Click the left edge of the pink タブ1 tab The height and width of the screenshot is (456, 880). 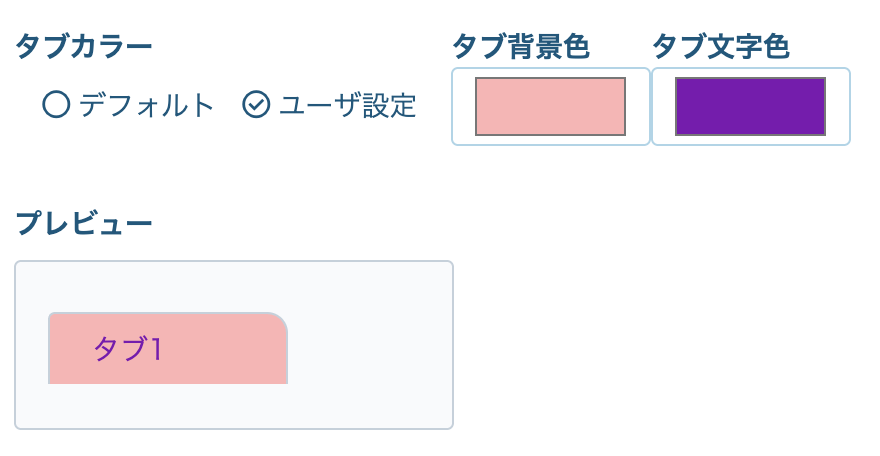tap(52, 348)
